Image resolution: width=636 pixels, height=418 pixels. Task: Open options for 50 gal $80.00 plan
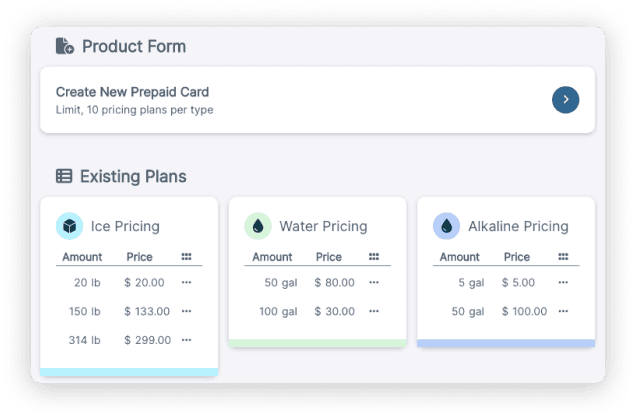[374, 283]
